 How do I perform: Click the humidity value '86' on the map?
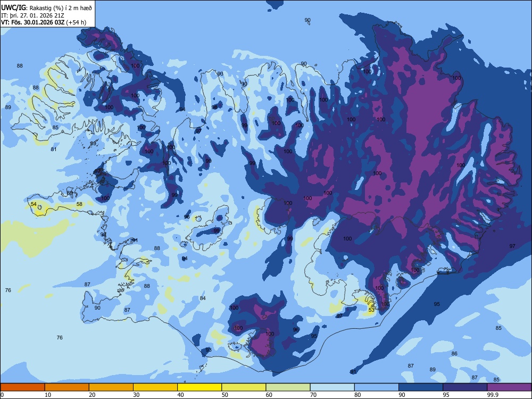(x=454, y=354)
